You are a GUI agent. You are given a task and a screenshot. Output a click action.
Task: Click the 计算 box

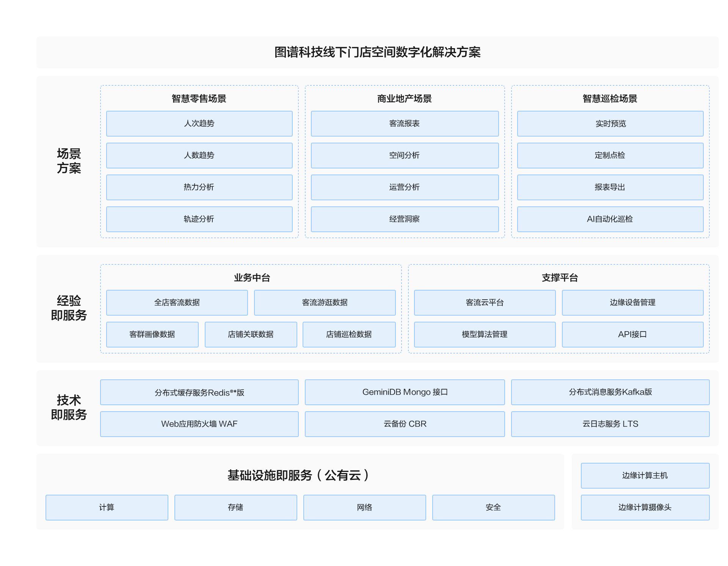coord(107,508)
